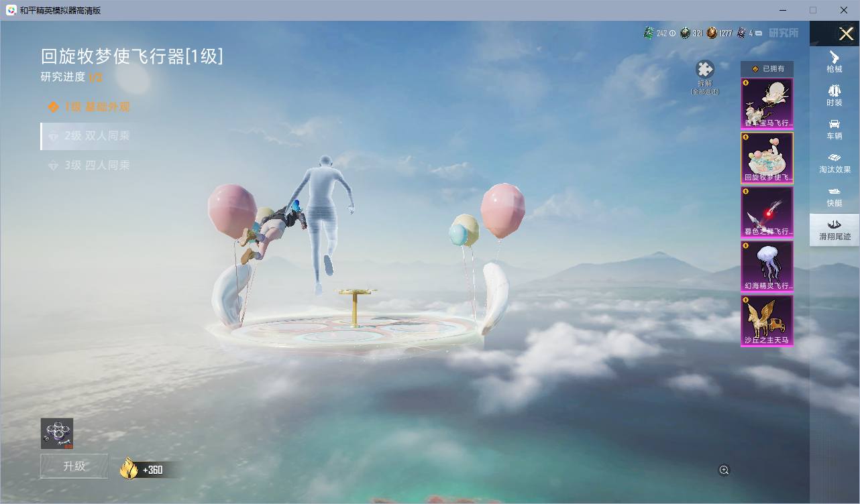Close the research lab with the X
The image size is (860, 504).
pyautogui.click(x=846, y=34)
